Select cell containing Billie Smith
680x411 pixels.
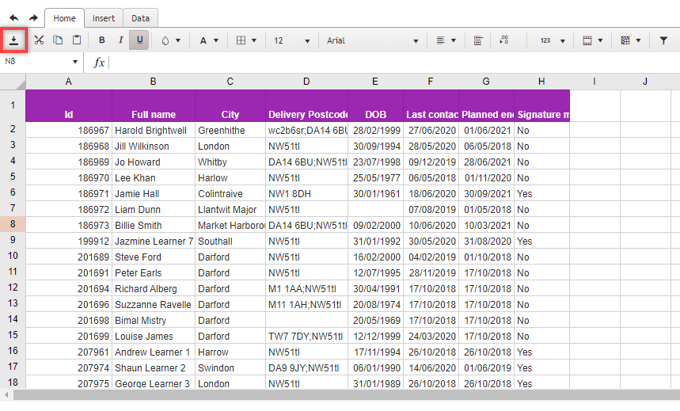pos(154,225)
